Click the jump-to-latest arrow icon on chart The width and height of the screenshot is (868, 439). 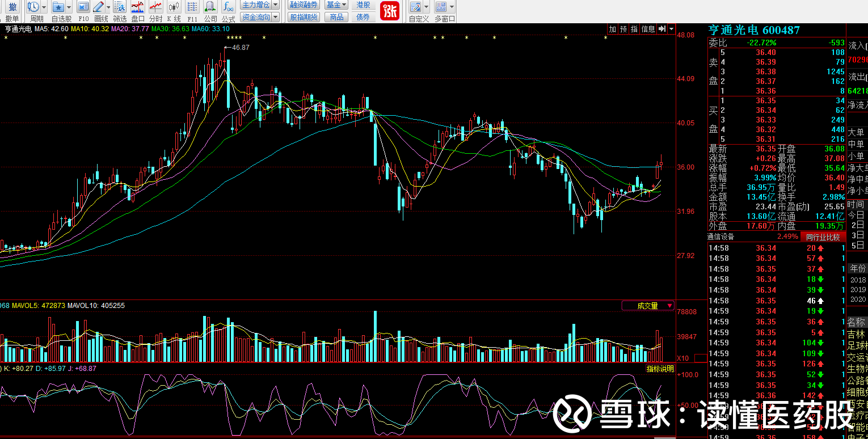(661, 29)
